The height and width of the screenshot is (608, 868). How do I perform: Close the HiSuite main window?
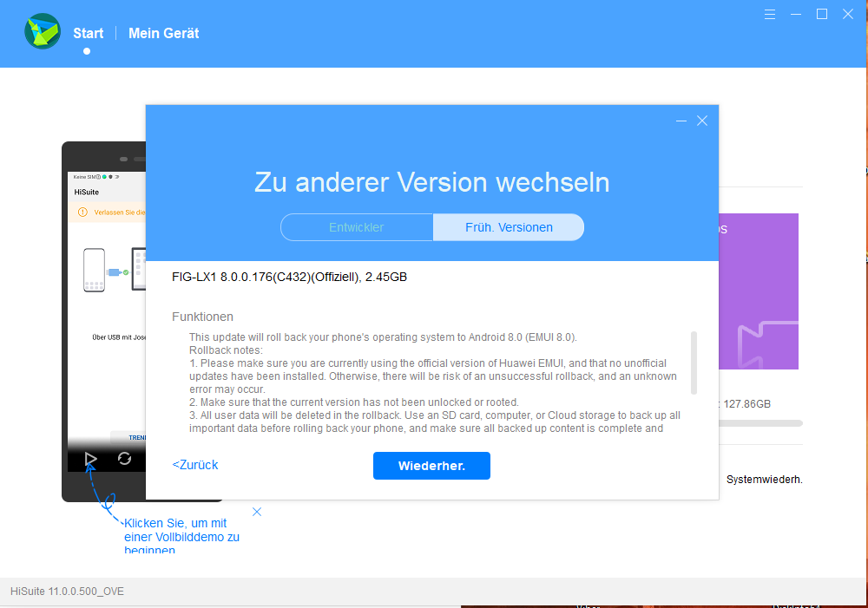847,15
